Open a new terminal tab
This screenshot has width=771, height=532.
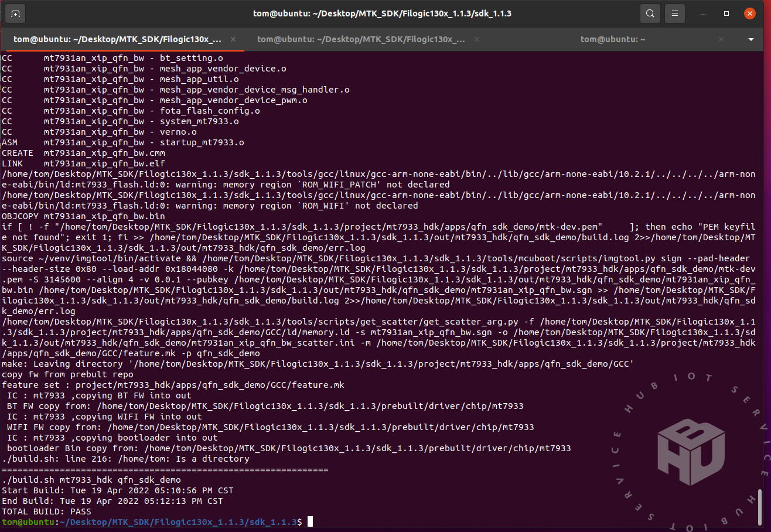click(x=15, y=13)
